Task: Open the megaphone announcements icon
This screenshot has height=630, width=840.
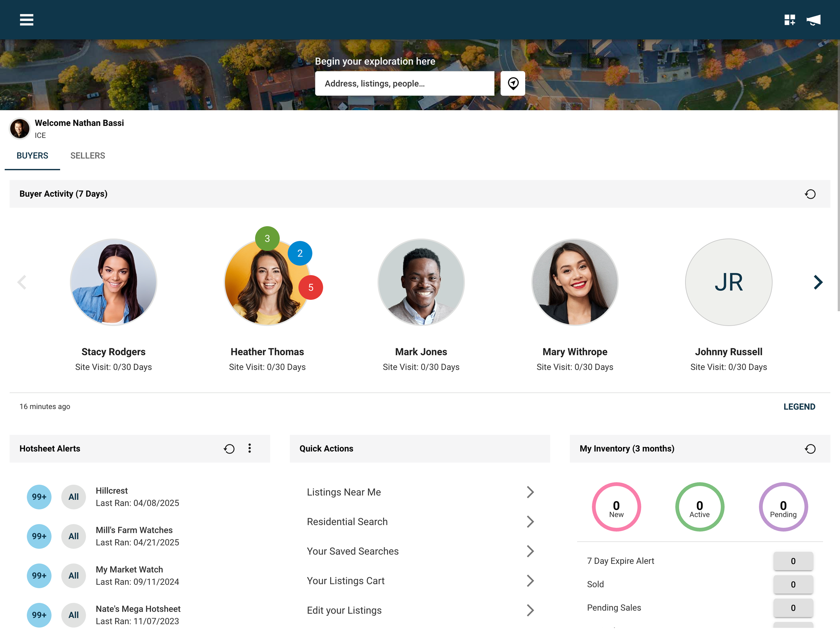Action: click(x=814, y=20)
